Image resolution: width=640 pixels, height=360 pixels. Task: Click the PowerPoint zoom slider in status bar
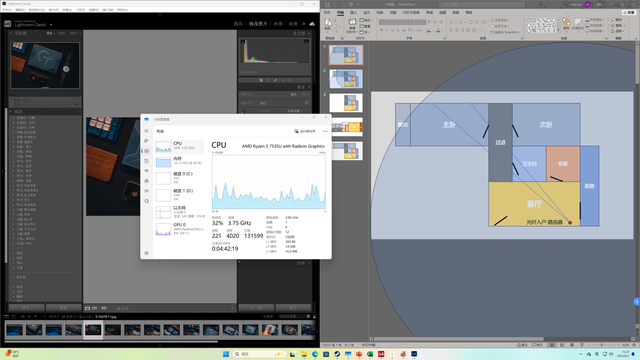(602, 345)
